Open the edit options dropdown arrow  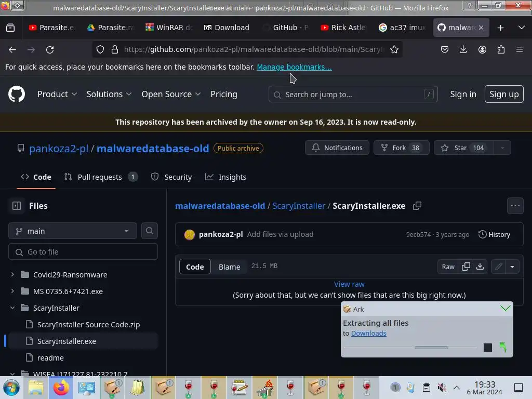click(512, 267)
